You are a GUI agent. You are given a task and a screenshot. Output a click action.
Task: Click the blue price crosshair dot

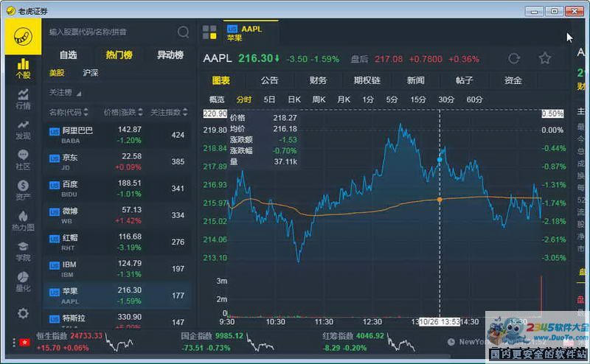click(440, 160)
